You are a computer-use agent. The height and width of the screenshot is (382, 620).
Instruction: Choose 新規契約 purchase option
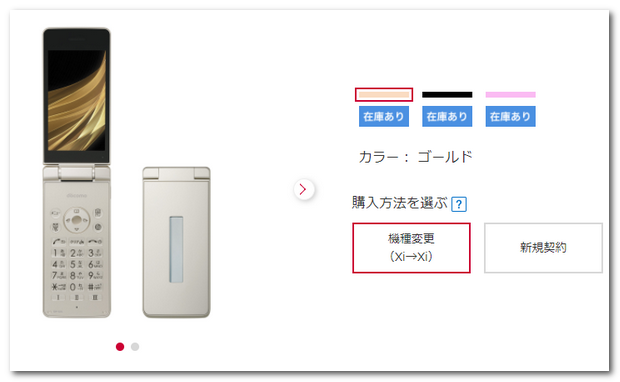pos(543,248)
